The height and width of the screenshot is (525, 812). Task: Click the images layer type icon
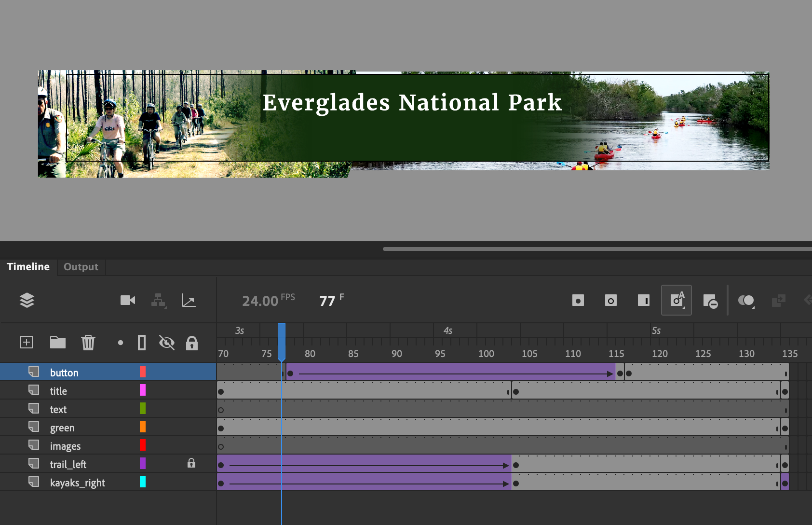(34, 445)
